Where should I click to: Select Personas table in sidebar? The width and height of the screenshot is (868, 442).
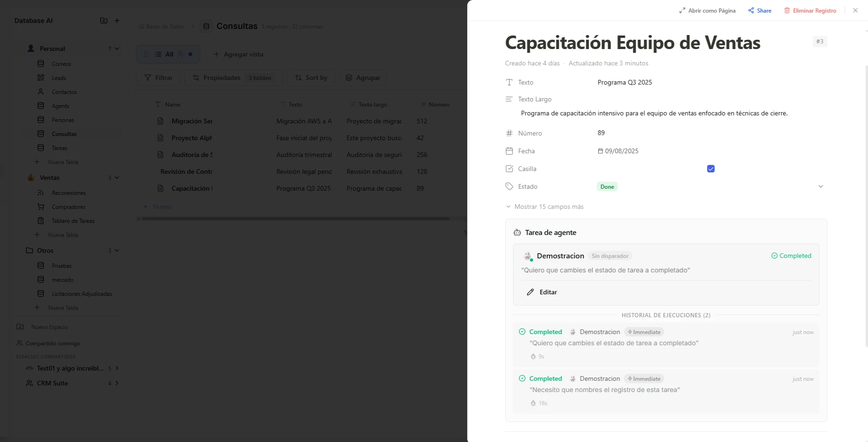click(x=63, y=120)
